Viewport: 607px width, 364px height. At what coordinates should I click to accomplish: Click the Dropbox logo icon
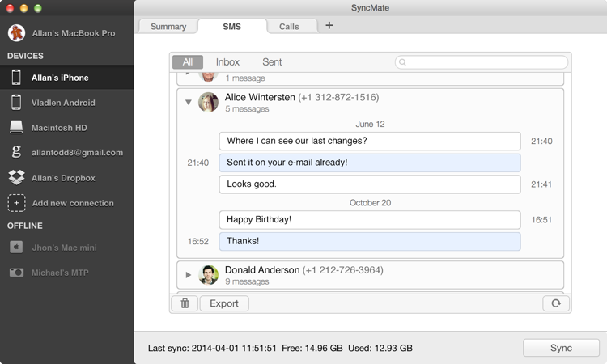16,178
